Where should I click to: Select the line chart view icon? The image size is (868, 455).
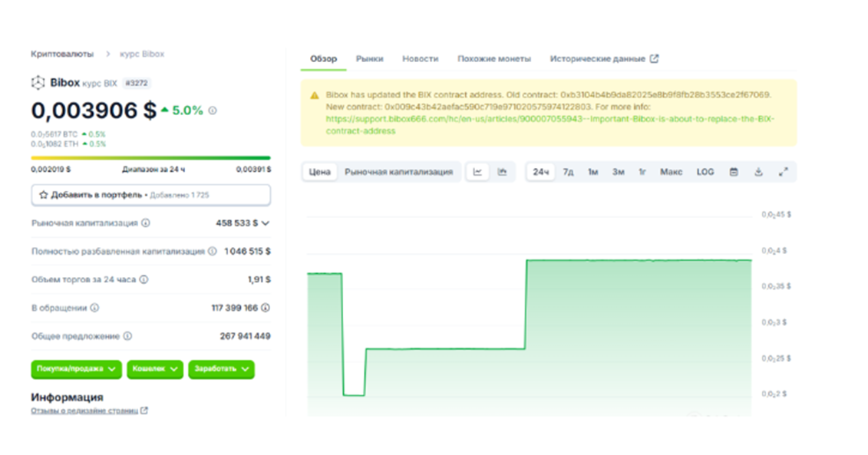click(x=477, y=172)
